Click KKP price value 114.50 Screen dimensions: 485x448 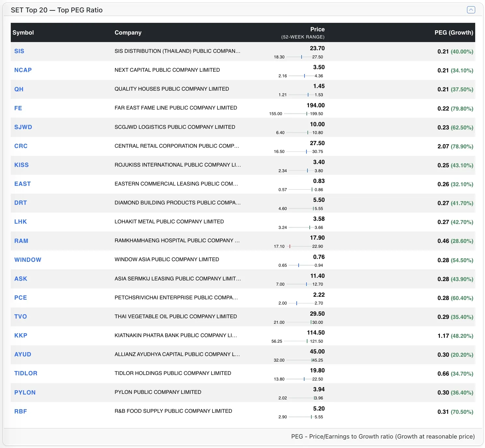tap(316, 333)
